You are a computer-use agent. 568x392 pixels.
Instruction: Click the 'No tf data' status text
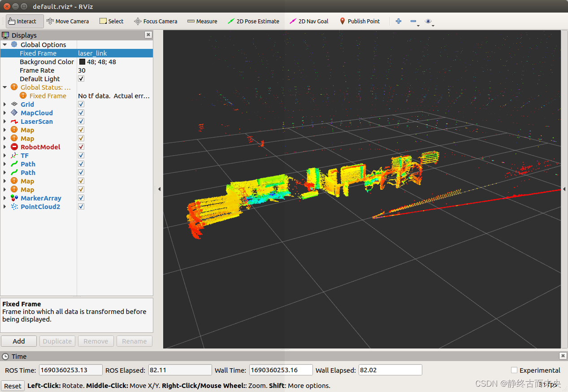(x=114, y=96)
